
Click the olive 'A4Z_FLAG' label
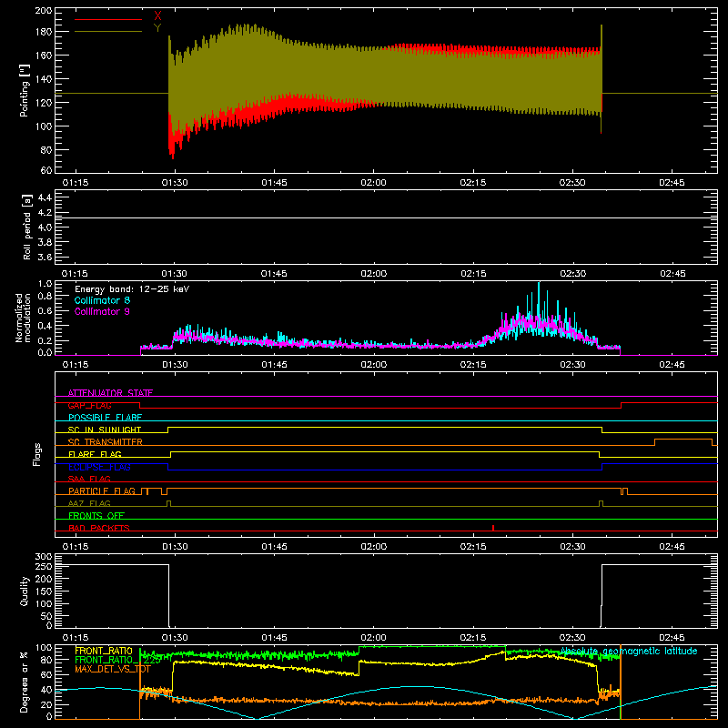[89, 503]
